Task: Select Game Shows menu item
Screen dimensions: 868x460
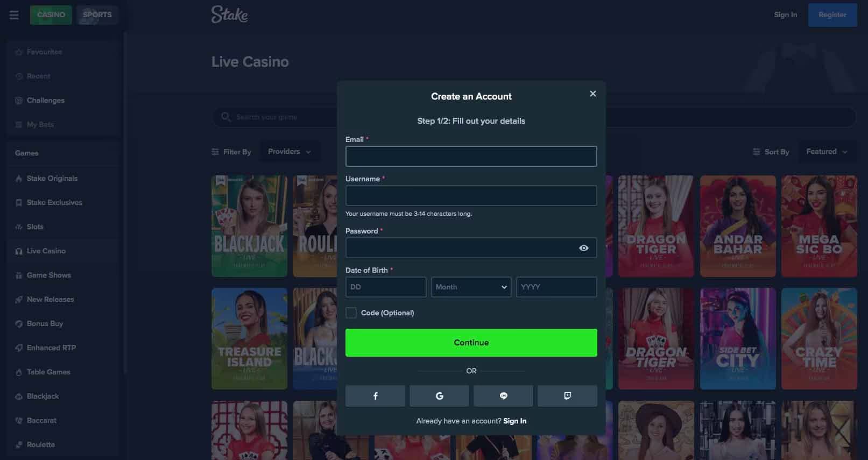Action: (x=63, y=275)
